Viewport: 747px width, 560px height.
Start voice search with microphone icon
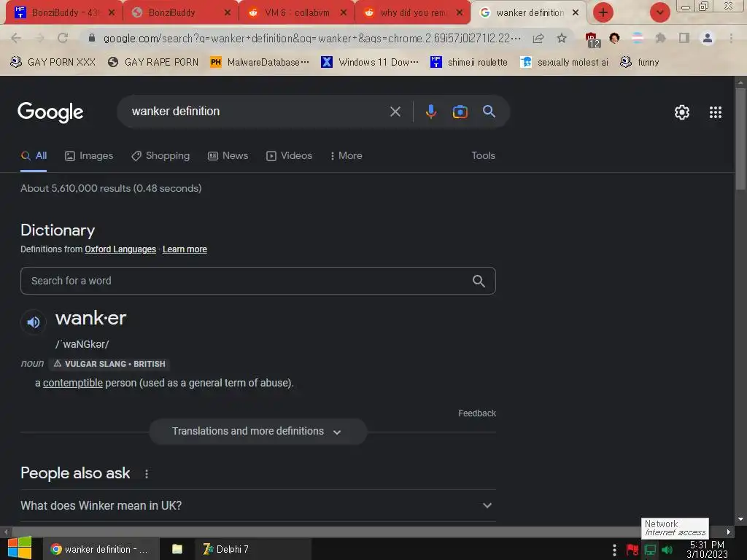pos(430,112)
